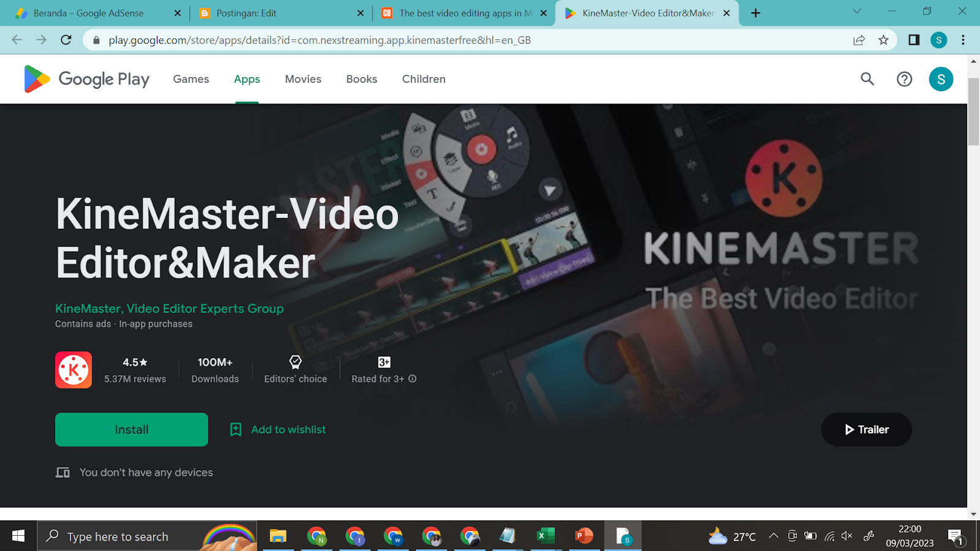The image size is (980, 551).
Task: Open the notification center icon
Action: [x=956, y=537]
